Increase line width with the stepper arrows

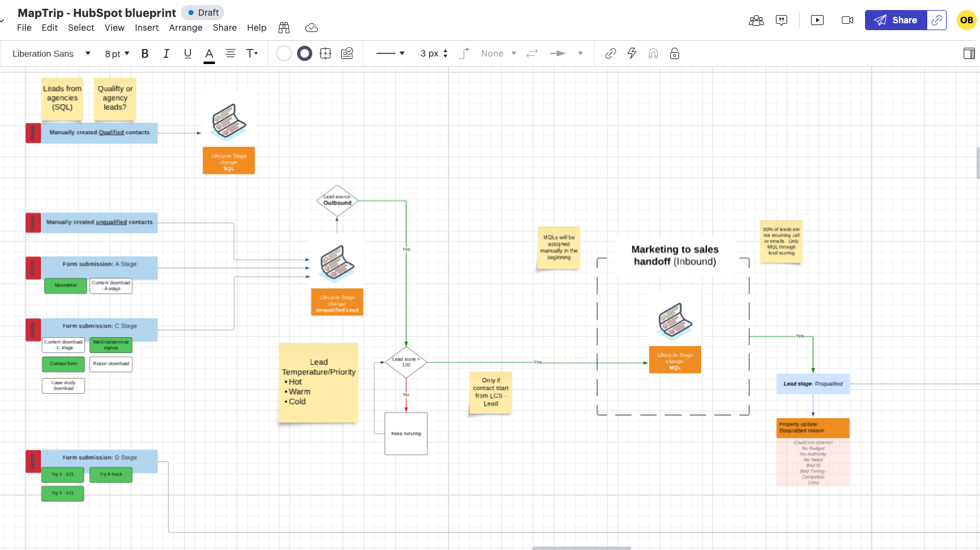point(445,51)
